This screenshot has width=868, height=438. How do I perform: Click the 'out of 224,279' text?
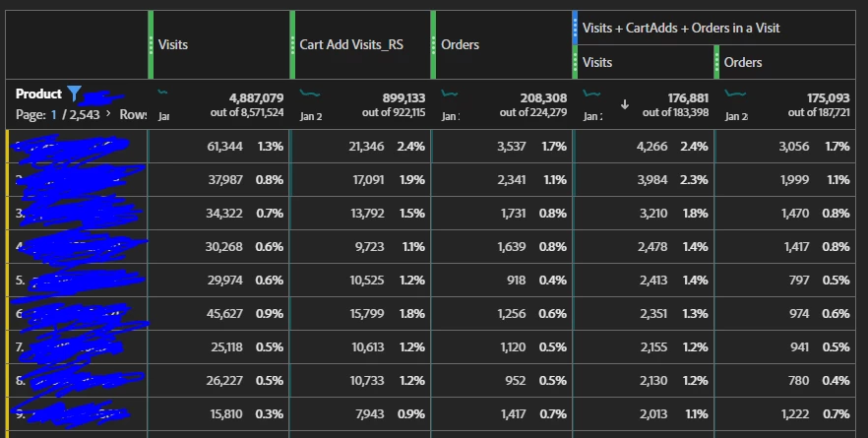533,113
